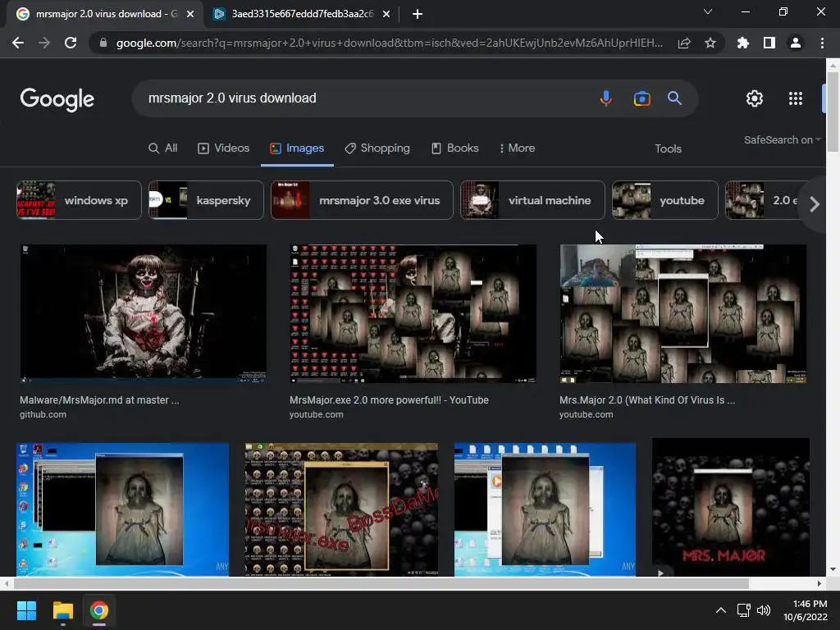Open the Chrome side panel icon
The width and height of the screenshot is (840, 630).
[x=769, y=43]
